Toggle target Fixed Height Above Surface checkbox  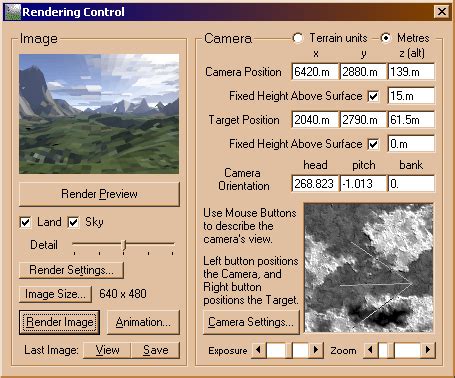(x=373, y=145)
